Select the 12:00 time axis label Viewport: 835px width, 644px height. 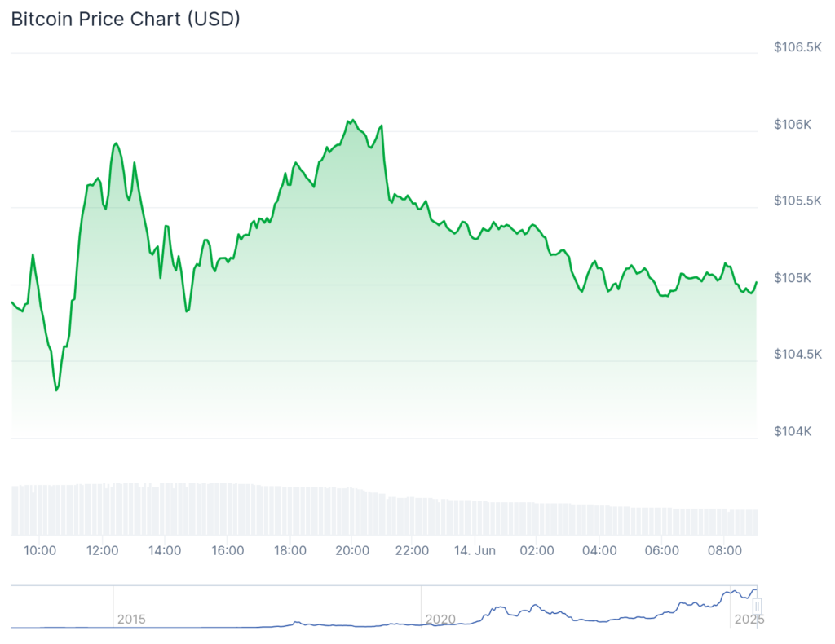(x=103, y=550)
